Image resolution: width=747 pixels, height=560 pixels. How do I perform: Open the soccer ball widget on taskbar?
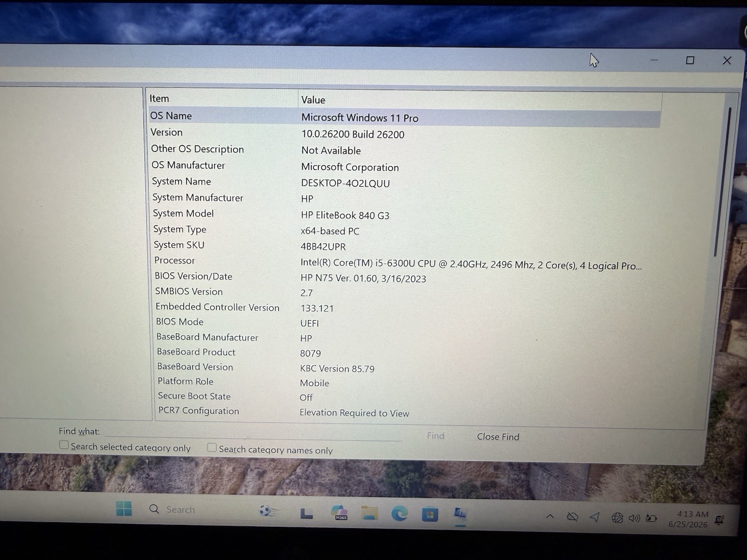pyautogui.click(x=268, y=511)
